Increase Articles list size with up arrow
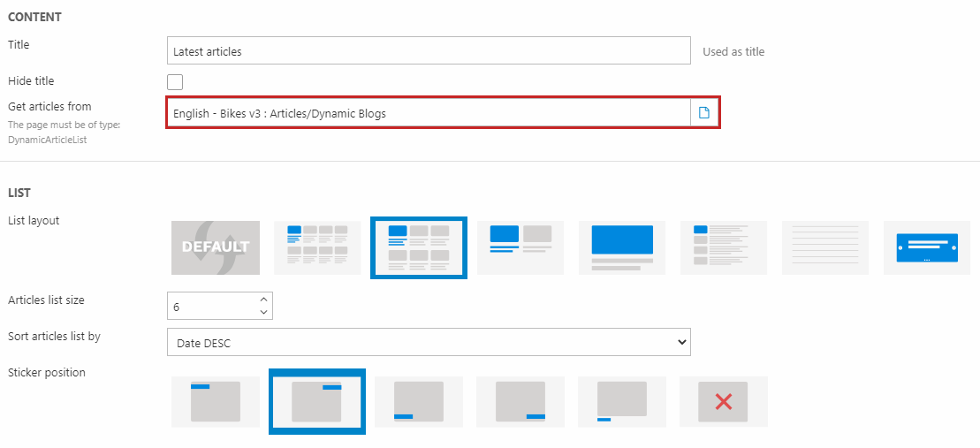The height and width of the screenshot is (448, 980). (263, 299)
